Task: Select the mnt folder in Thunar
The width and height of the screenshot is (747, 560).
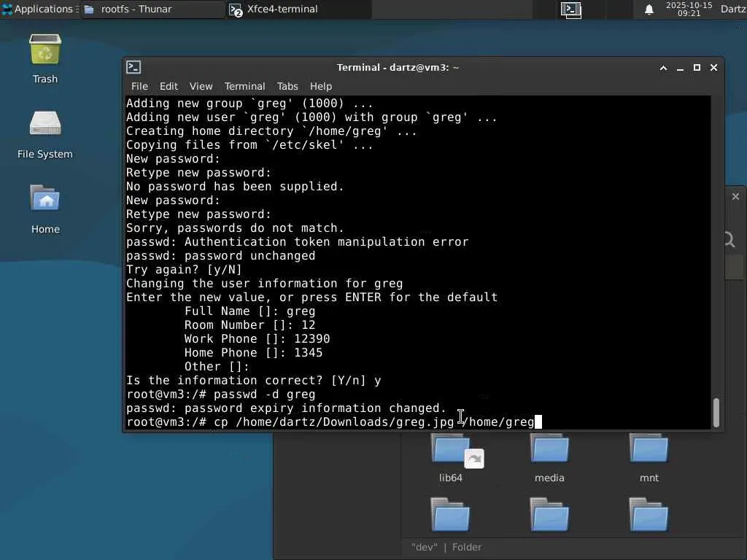Action: click(649, 459)
